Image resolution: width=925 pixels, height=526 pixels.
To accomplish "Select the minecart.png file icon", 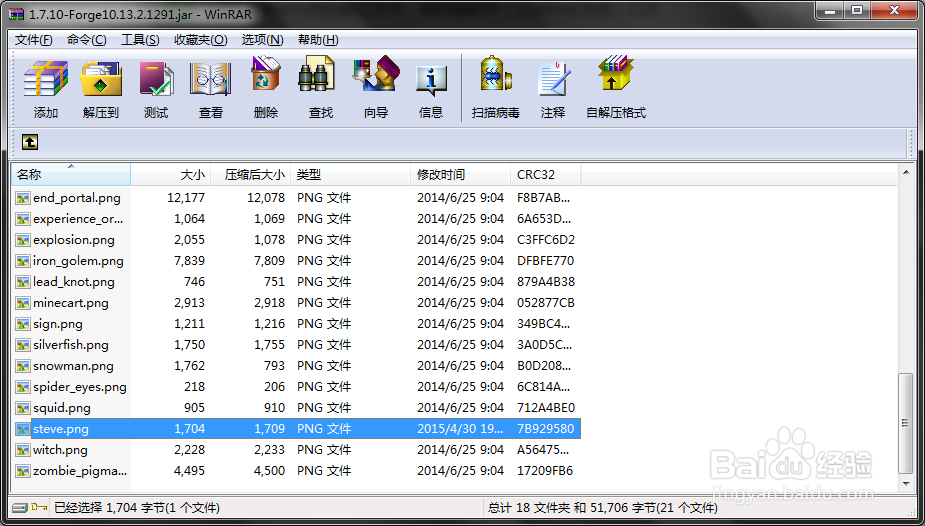I will coord(23,303).
